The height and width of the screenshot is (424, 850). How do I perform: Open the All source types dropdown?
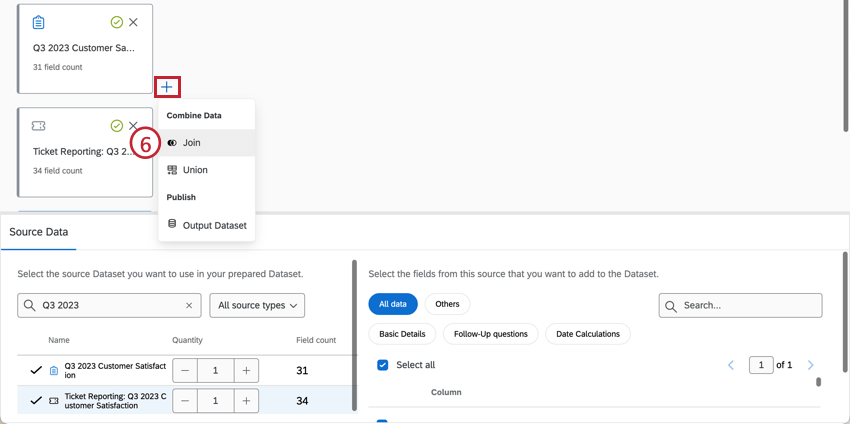point(257,305)
